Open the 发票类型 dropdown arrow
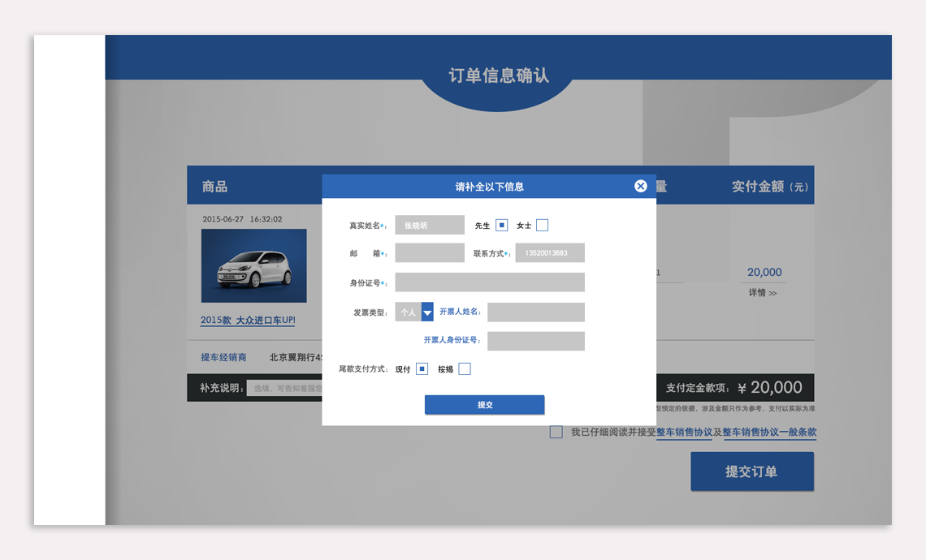Viewport: 926px width, 560px height. 427,312
